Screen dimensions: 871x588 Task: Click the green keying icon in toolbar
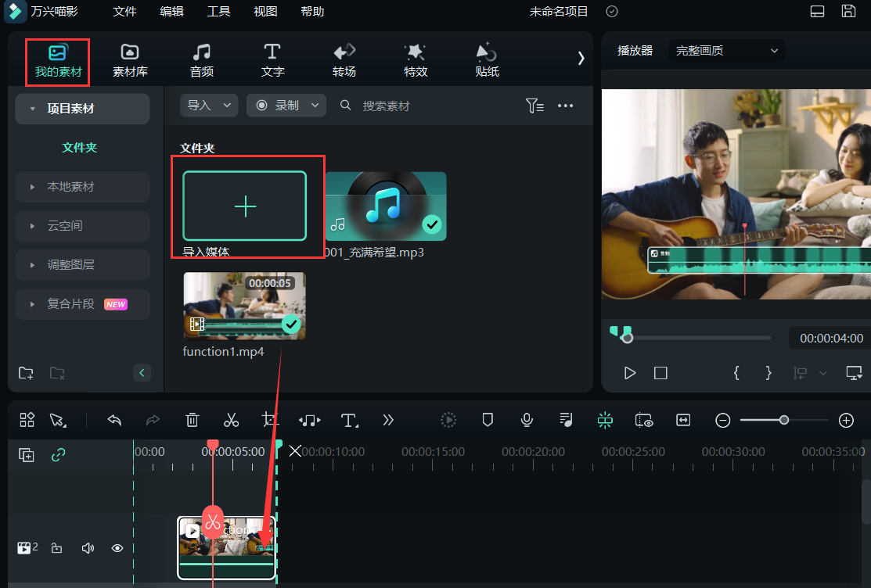[x=605, y=420]
